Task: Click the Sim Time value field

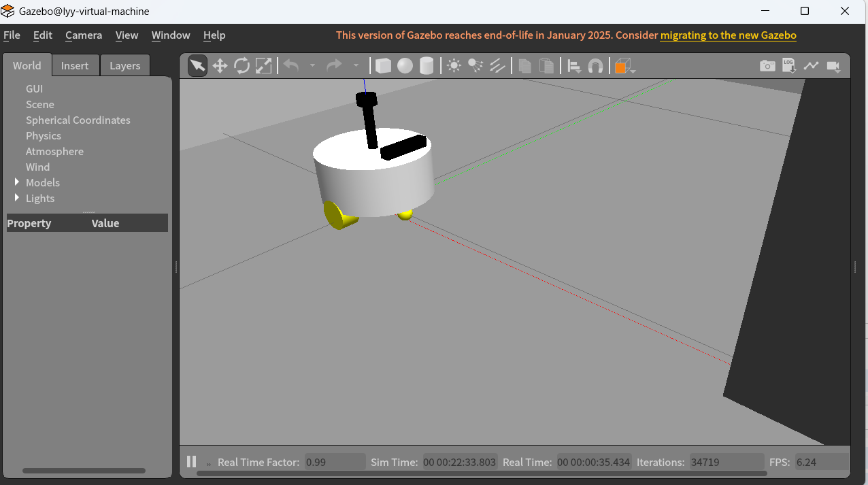Action: click(x=460, y=462)
